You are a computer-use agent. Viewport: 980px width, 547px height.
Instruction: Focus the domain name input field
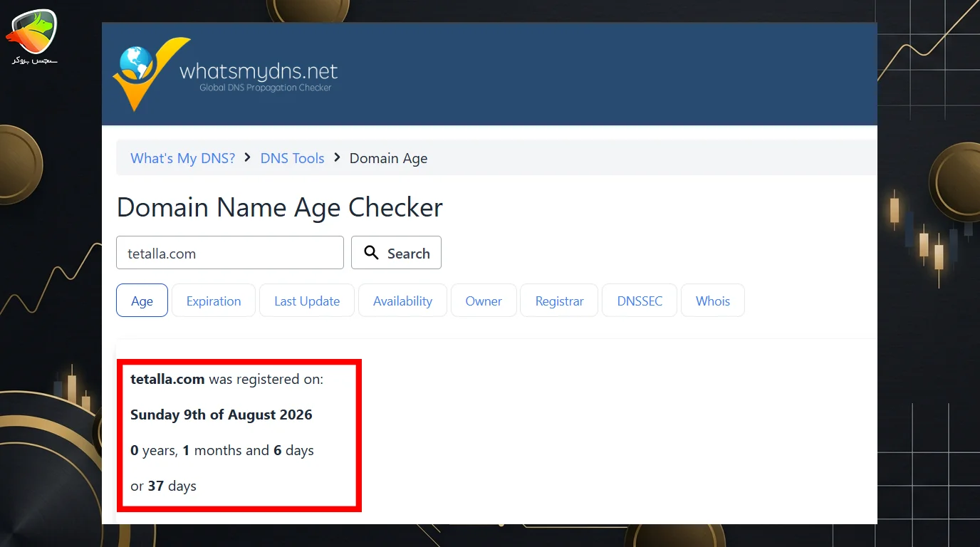click(230, 253)
